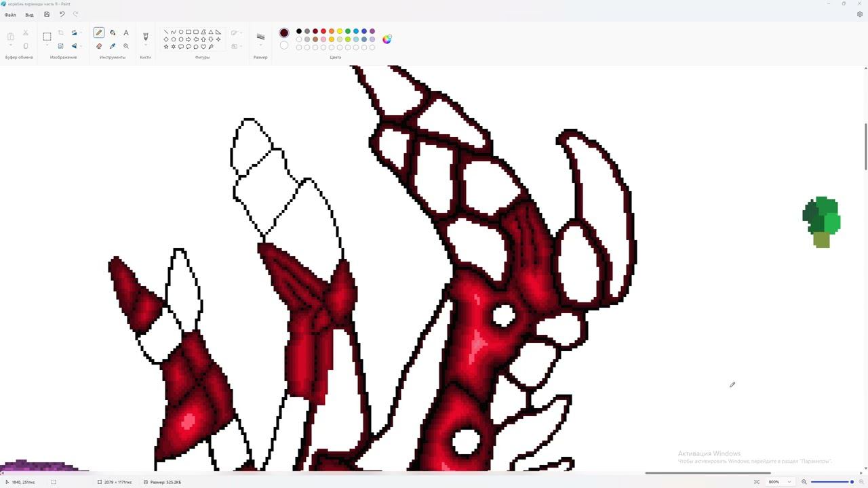Open Edit colors rainbow wheel
Image resolution: width=868 pixels, height=488 pixels.
click(387, 39)
